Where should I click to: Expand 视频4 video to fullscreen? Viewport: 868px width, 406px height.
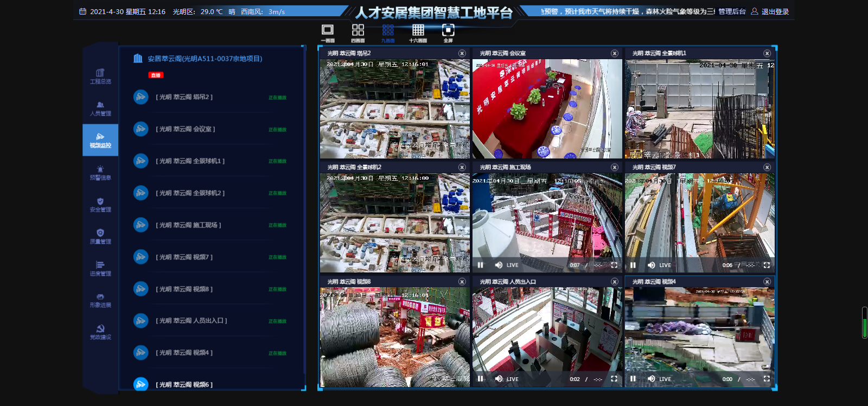pos(767,379)
